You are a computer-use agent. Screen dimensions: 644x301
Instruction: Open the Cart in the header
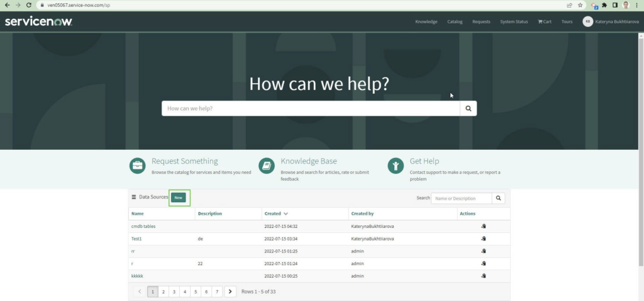545,22
